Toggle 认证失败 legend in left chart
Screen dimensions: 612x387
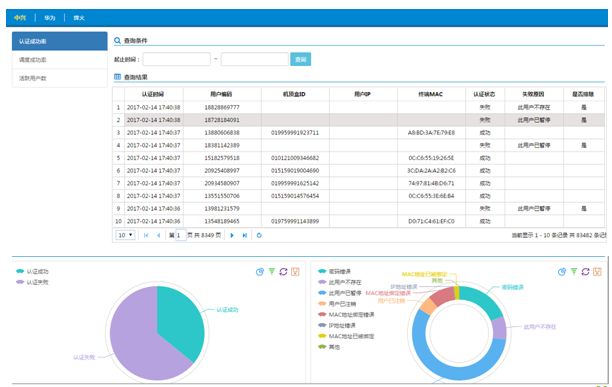(32, 282)
